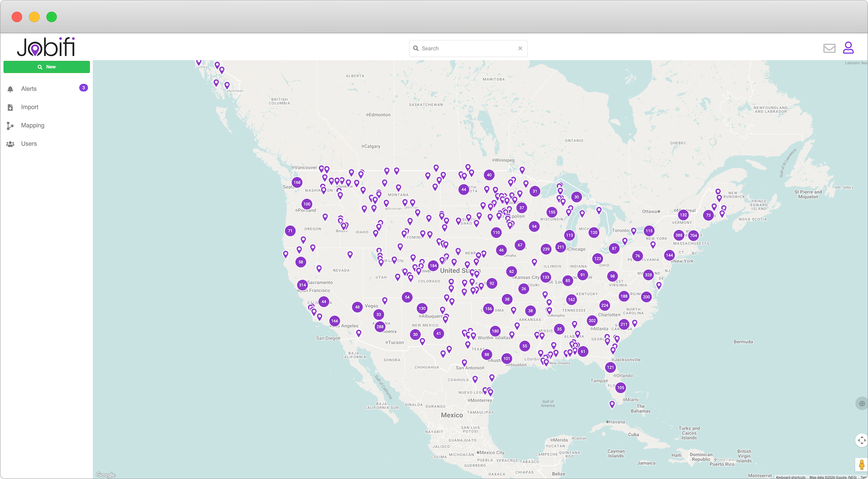
Task: Click the 314 cluster near San Francisco
Action: pos(302,285)
